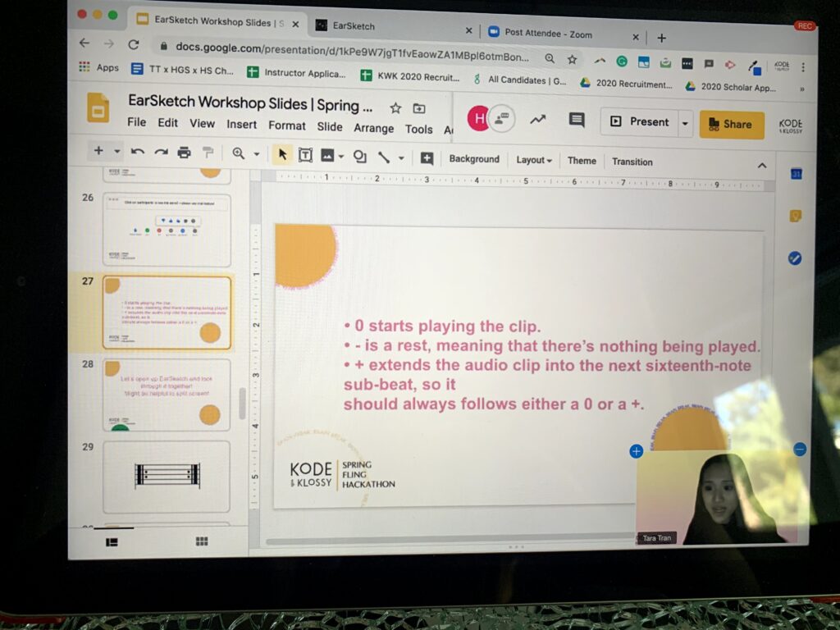This screenshot has height=630, width=840.
Task: Click the Background button
Action: click(474, 158)
